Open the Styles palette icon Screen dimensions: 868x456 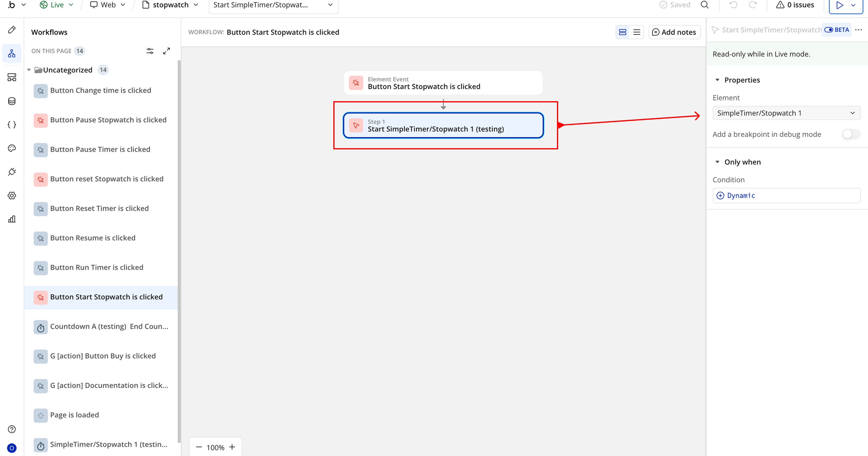12,148
